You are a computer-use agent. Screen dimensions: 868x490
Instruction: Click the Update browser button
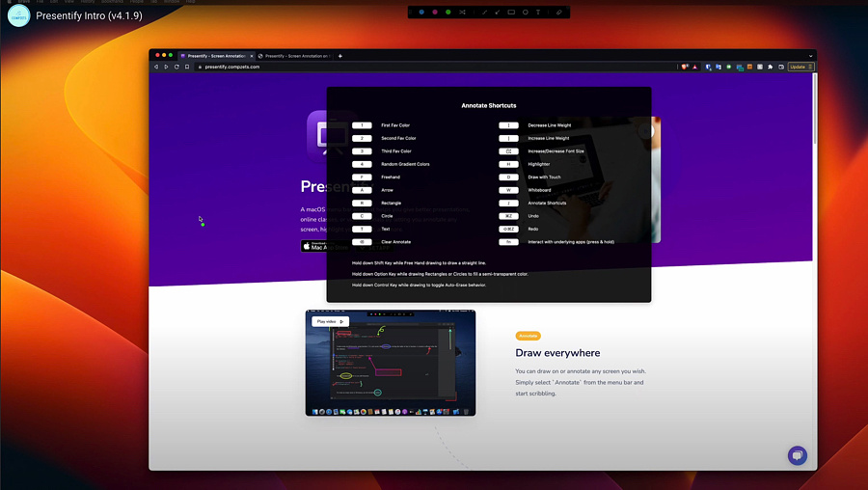pyautogui.click(x=801, y=67)
